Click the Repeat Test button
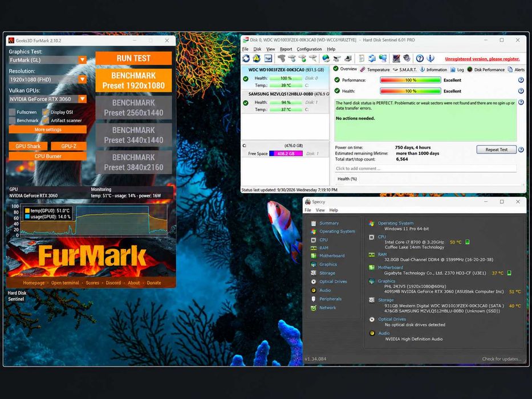The image size is (532, 399). [x=497, y=149]
